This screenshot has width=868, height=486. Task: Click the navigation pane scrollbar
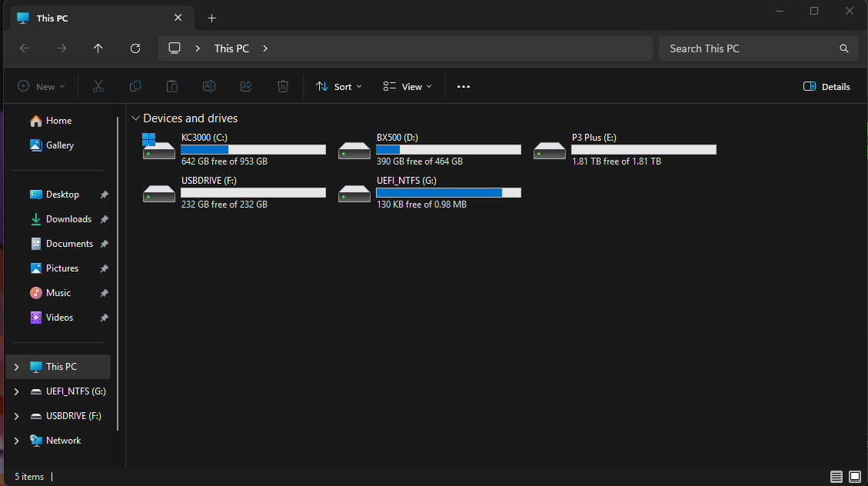point(118,274)
